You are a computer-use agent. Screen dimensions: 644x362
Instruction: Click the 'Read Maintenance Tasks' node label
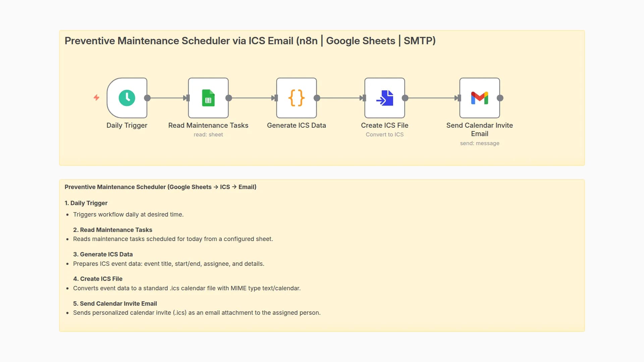coord(208,125)
